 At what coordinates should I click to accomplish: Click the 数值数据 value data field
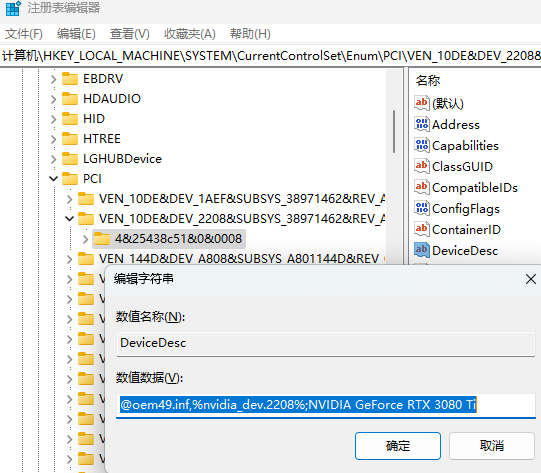point(326,405)
